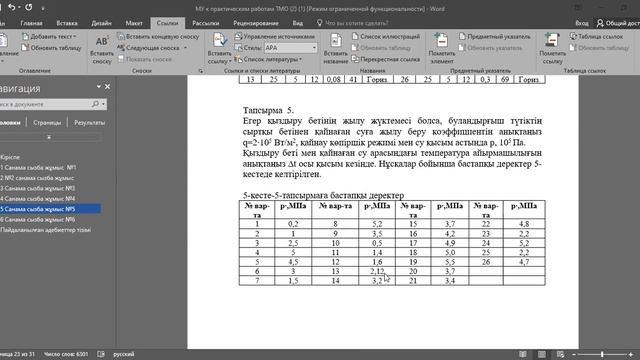Select heading '2 №2 санама сызба жұмыс'
This screenshot has height=360, width=640.
pos(37,178)
